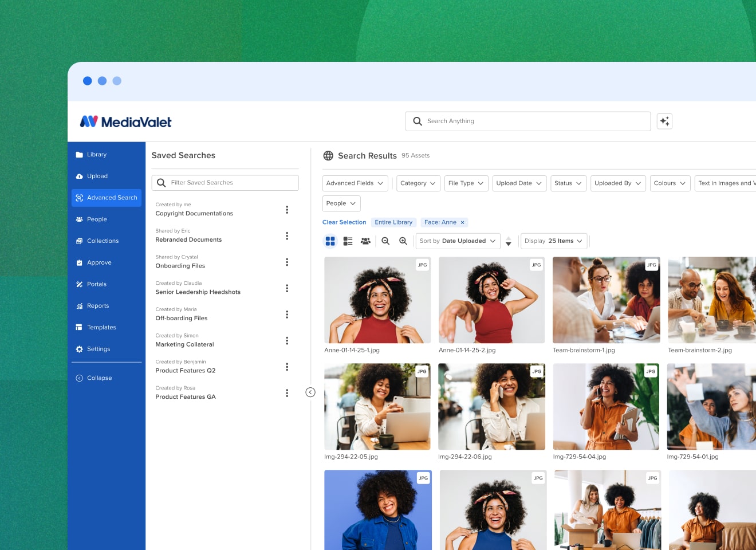This screenshot has width=756, height=550.
Task: Open saved search Rebranded Documents
Action: [188, 240]
